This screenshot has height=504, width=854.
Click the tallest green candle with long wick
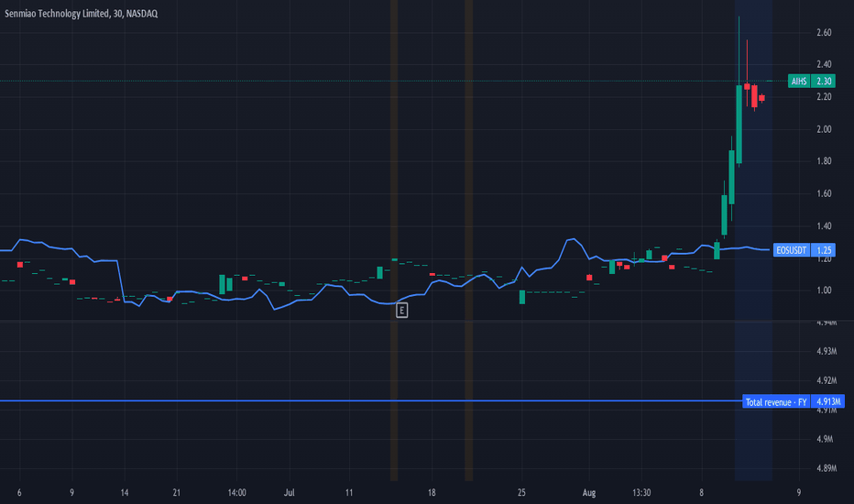pyautogui.click(x=739, y=125)
